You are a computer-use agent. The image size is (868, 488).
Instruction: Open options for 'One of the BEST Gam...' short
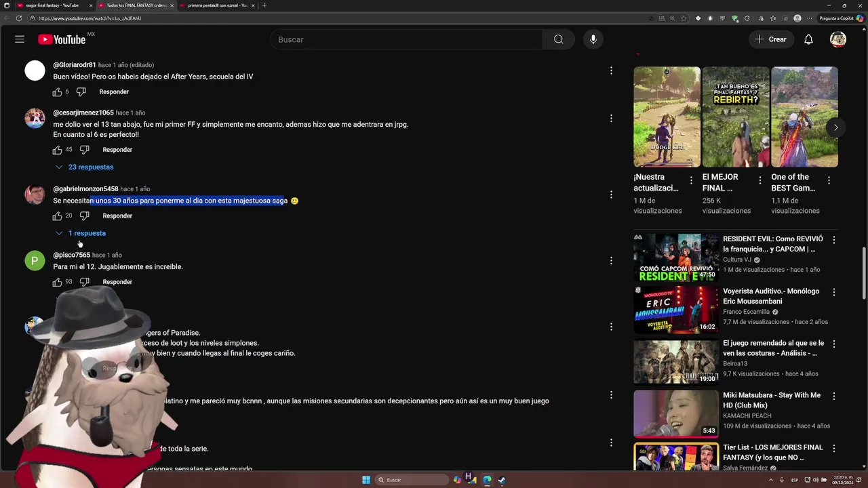tap(829, 180)
